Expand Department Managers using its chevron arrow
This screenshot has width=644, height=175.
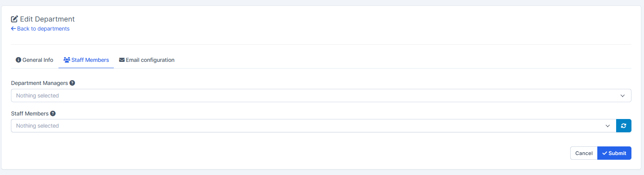(x=622, y=96)
